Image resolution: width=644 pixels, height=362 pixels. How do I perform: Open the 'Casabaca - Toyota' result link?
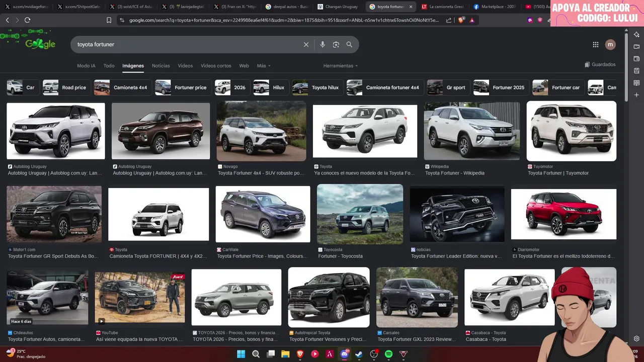pyautogui.click(x=486, y=339)
